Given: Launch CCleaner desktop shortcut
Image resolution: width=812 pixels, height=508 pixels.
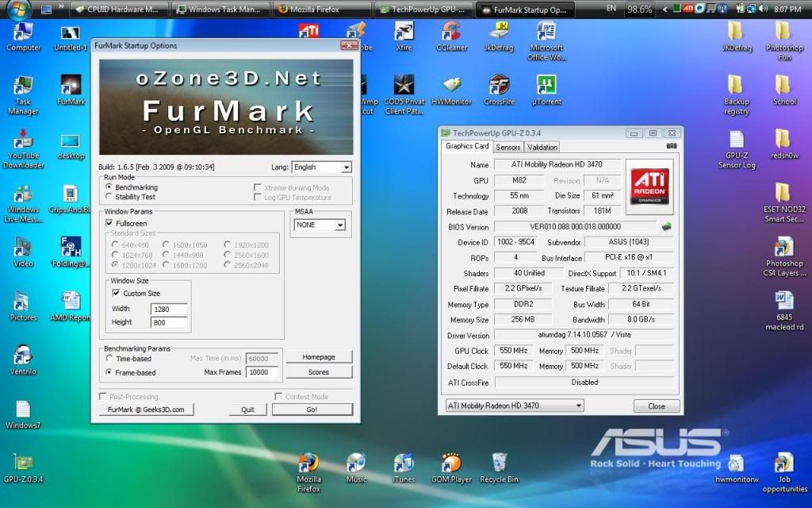Looking at the screenshot, I should [451, 37].
